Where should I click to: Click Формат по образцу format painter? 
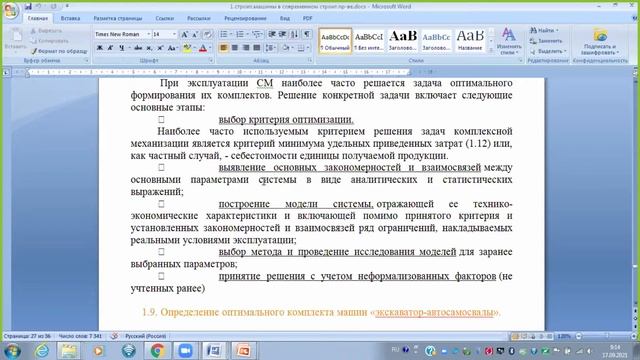[x=59, y=51]
